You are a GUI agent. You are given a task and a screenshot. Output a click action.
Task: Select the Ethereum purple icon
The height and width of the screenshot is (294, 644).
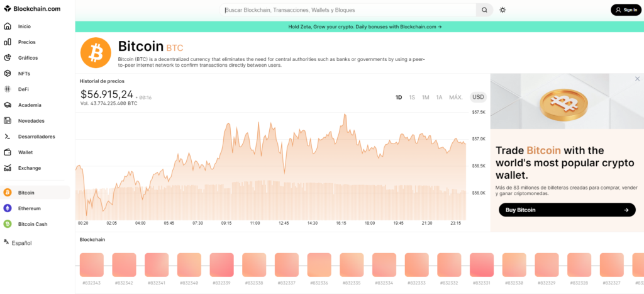tap(8, 208)
